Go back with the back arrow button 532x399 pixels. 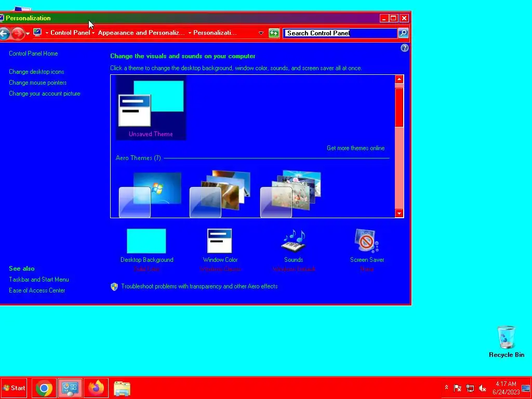4,33
